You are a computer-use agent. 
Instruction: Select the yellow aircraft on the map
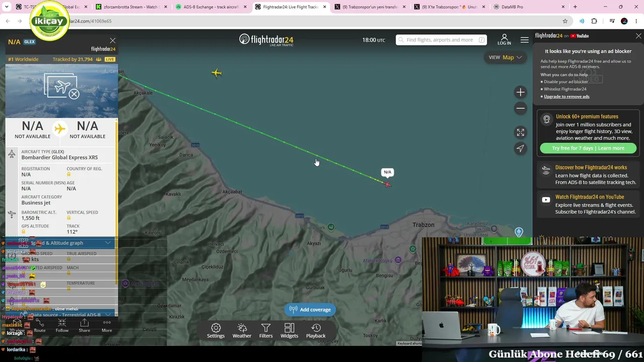(x=216, y=73)
